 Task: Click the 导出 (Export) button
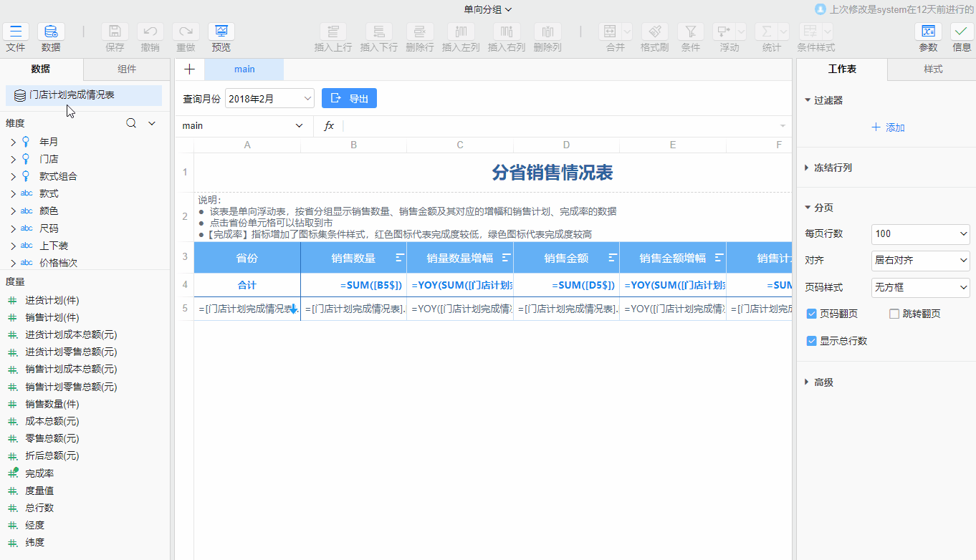pyautogui.click(x=349, y=99)
